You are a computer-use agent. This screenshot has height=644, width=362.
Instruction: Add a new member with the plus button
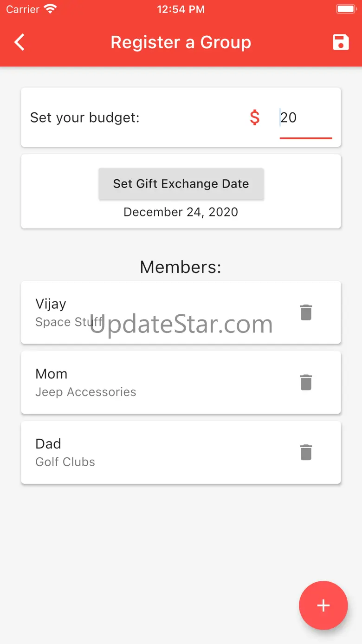[x=323, y=605]
